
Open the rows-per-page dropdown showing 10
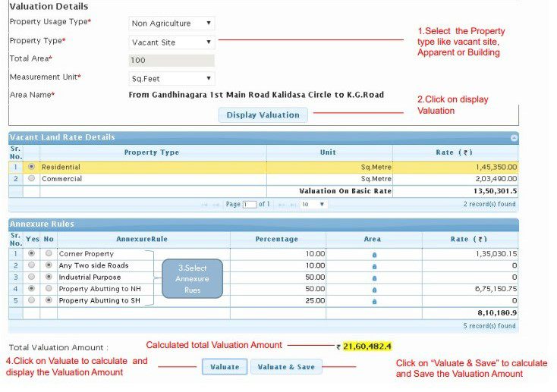(x=313, y=205)
